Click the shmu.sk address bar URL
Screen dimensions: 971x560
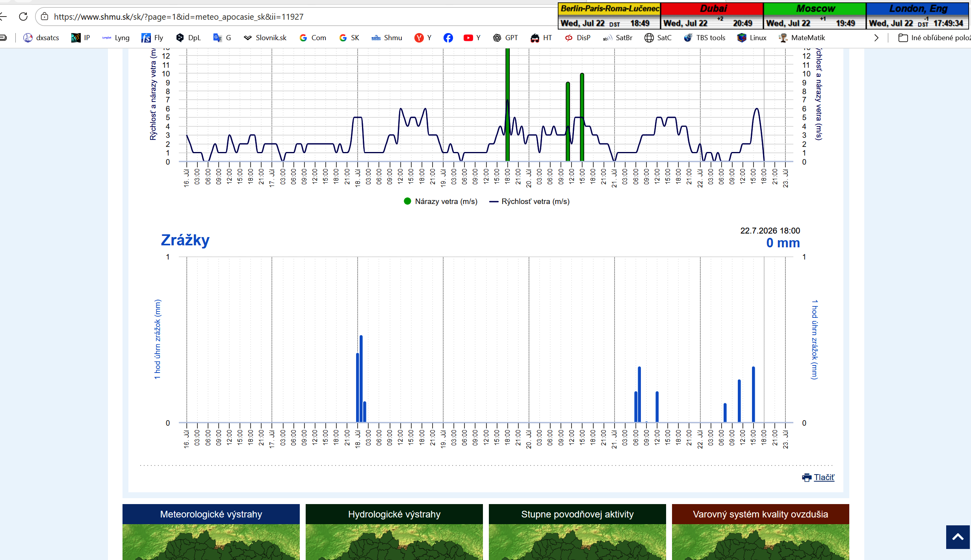click(x=178, y=17)
